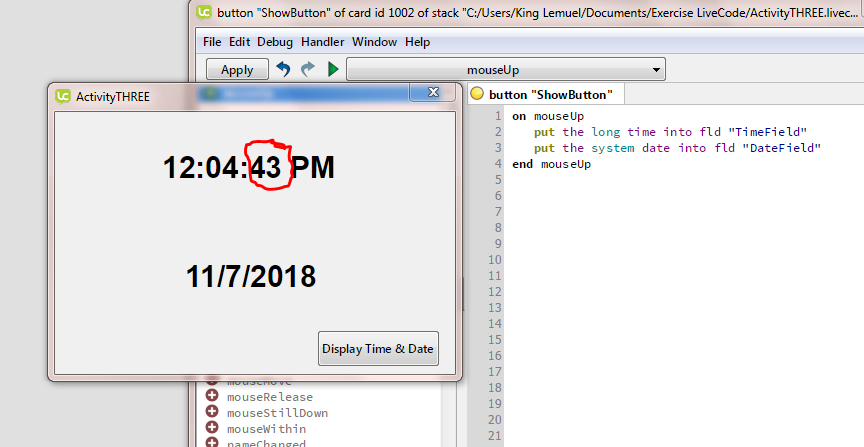Undo the last script edit
Screen dimensions: 864x447
(283, 69)
